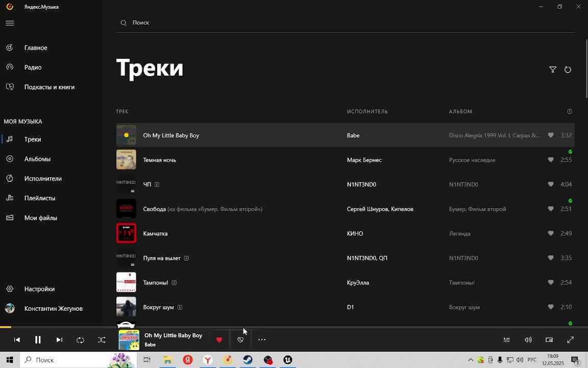588x368 pixels.
Task: Sort by АЛЬБОМ column header
Action: click(460, 111)
